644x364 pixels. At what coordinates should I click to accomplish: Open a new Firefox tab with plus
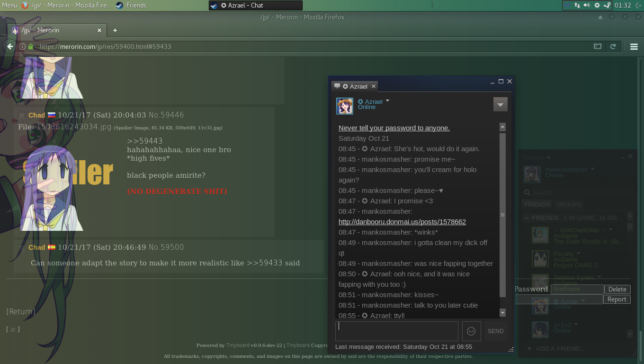pos(115,30)
